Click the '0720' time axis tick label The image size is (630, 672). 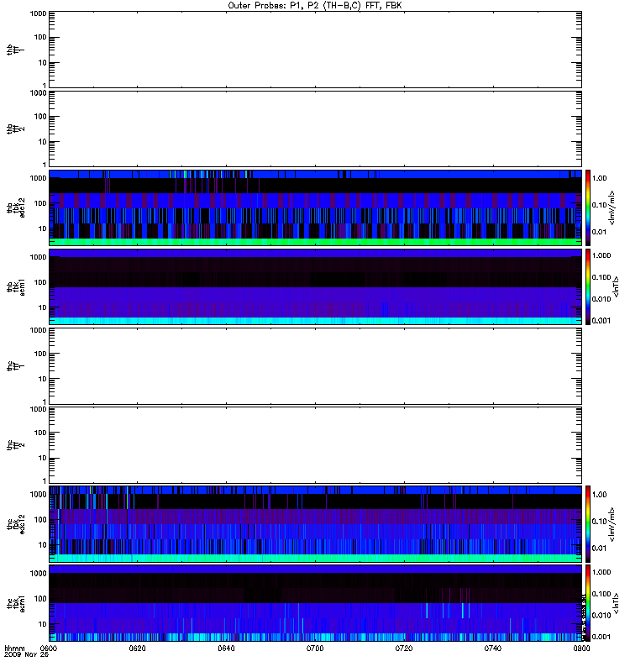pyautogui.click(x=404, y=648)
